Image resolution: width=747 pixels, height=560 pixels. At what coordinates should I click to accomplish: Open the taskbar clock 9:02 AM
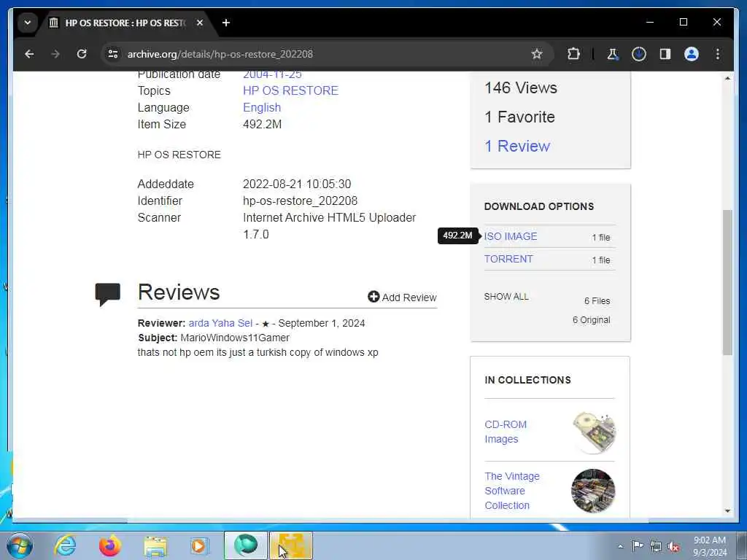tap(709, 546)
